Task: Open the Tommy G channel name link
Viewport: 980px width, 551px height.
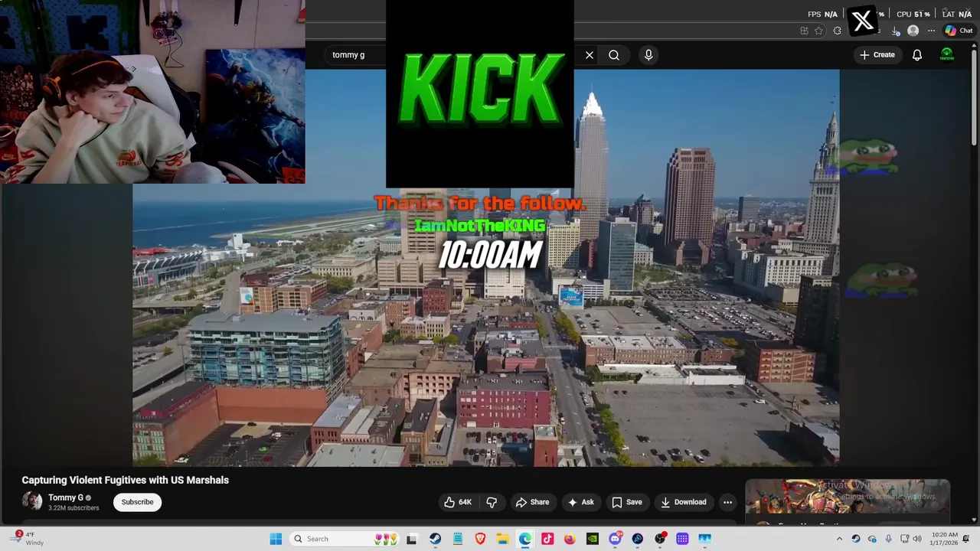Action: coord(66,497)
